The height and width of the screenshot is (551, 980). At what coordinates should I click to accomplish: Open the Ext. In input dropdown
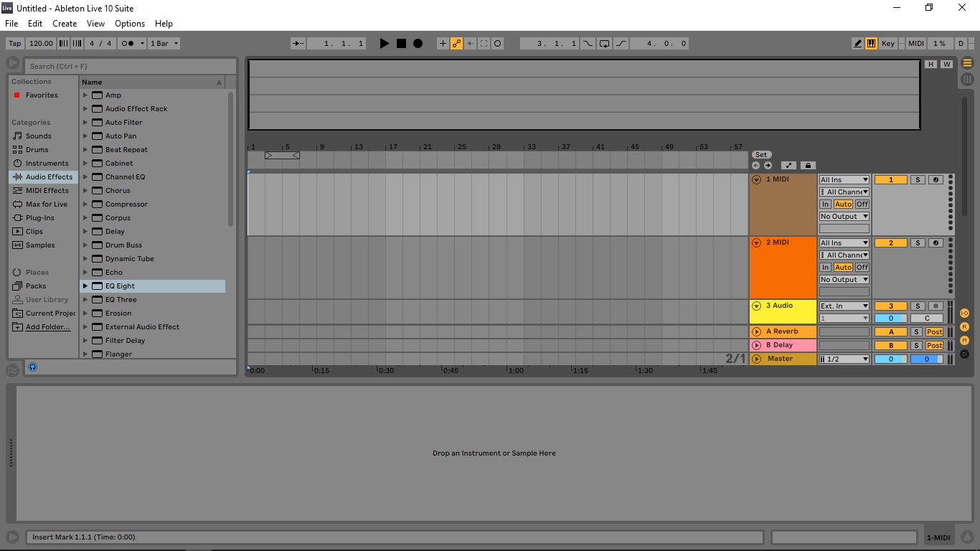pos(844,306)
